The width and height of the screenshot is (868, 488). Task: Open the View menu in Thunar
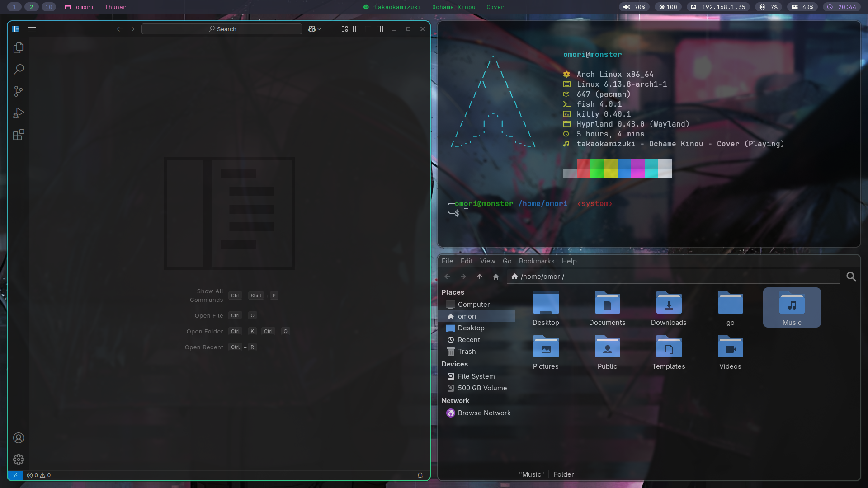click(487, 261)
